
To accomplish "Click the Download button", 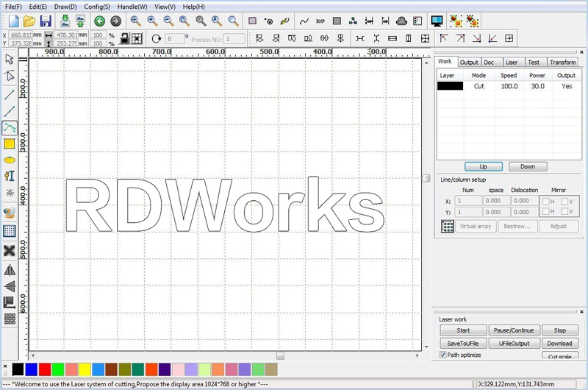I will 559,344.
